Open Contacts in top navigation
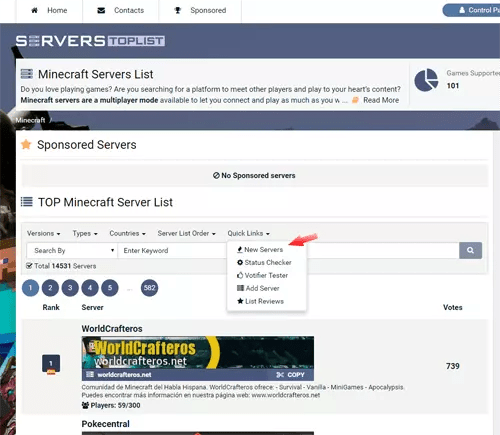 121,10
